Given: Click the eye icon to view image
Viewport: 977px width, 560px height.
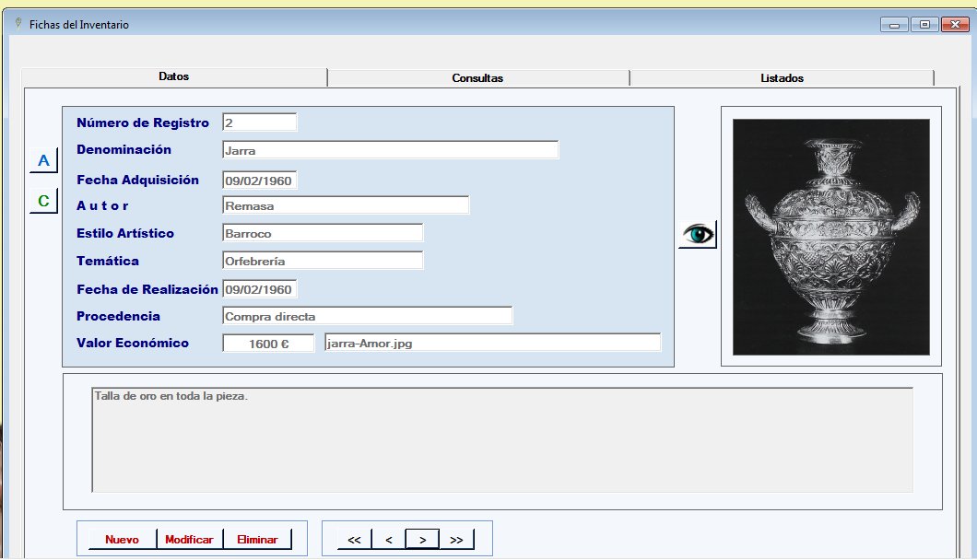Looking at the screenshot, I should [698, 235].
